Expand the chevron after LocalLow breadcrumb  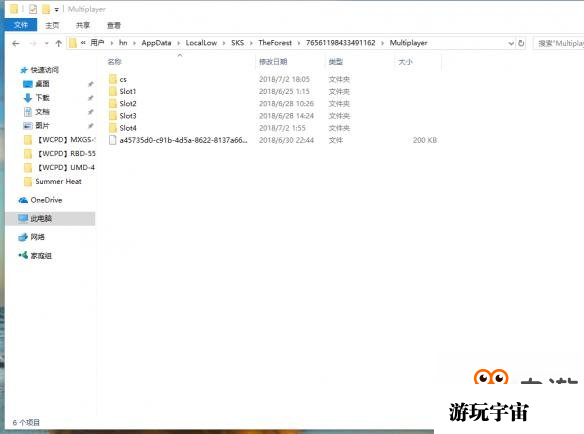[224, 43]
